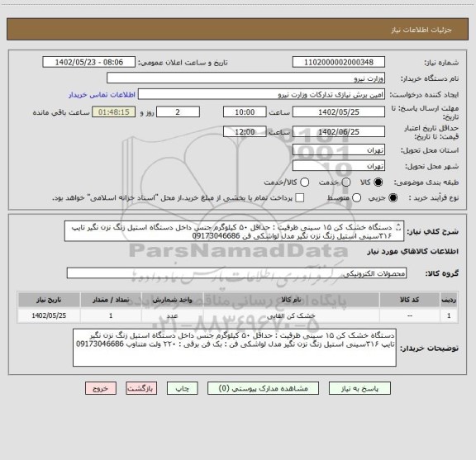
Task: Click the گروه کالا field محصولات الکترونیکی
Action: tap(236, 273)
